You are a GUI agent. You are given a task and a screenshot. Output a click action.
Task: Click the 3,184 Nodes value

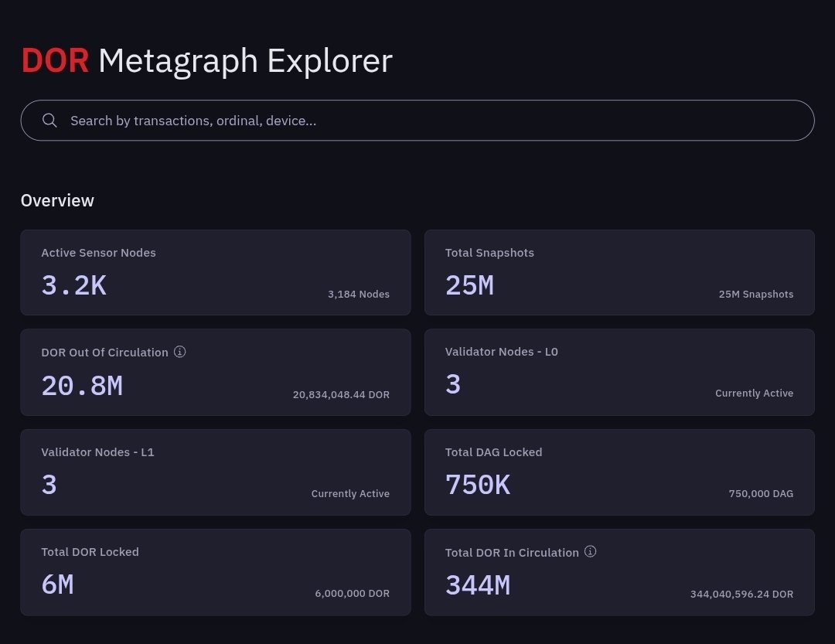[359, 294]
